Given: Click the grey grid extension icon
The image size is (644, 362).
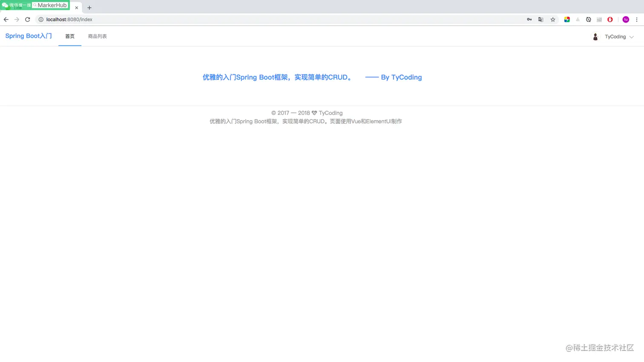Looking at the screenshot, I should [599, 20].
